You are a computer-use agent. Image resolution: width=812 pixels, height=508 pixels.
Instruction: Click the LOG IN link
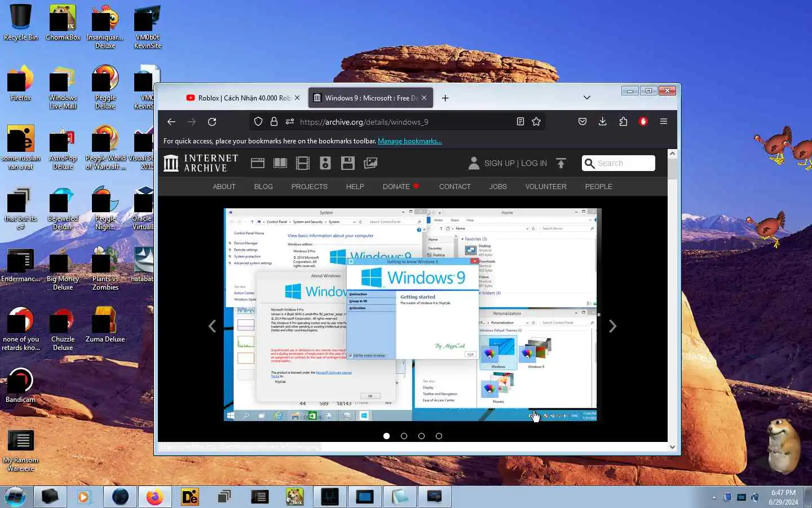coord(534,163)
